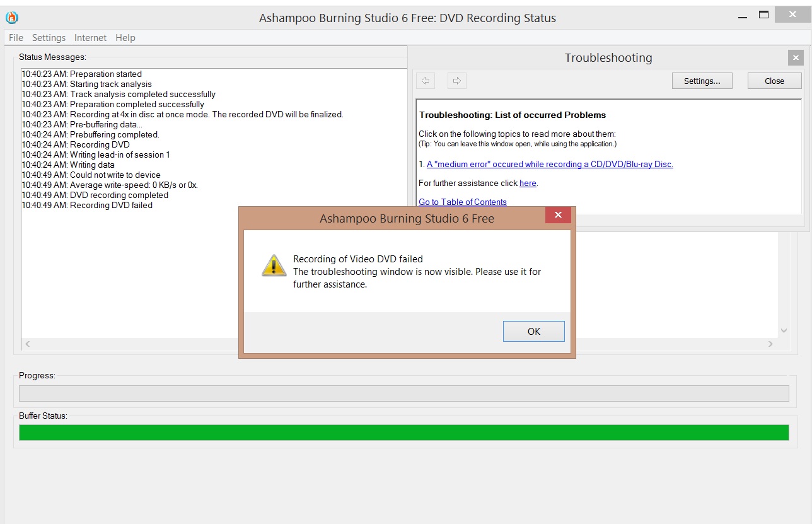Click 'Recording of Video DVD failed' dialog text
This screenshot has width=812, height=524.
[358, 259]
